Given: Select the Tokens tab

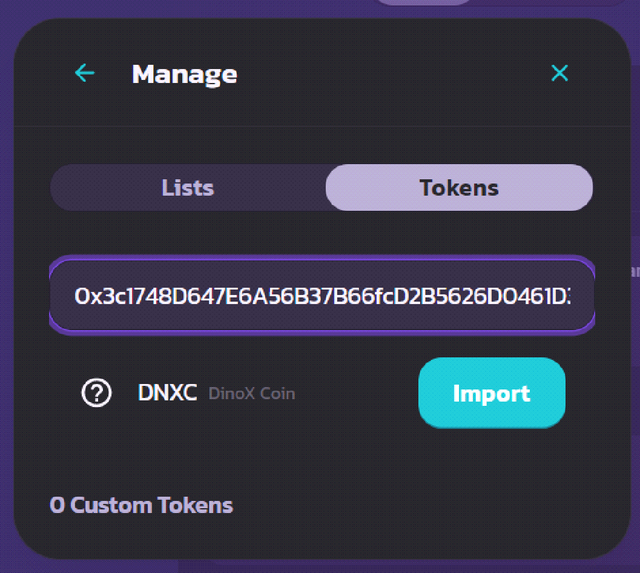Looking at the screenshot, I should (459, 188).
